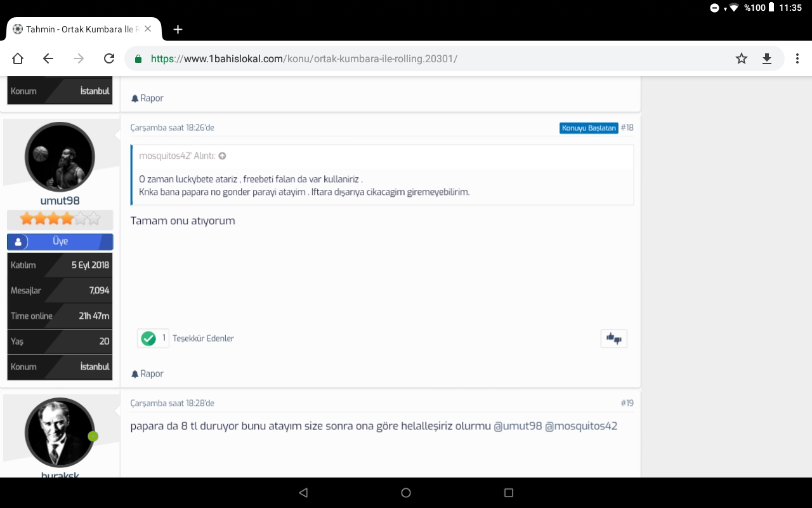Viewport: 812px width, 508px height.
Task: Open Teşekkür Edenler list
Action: click(203, 338)
